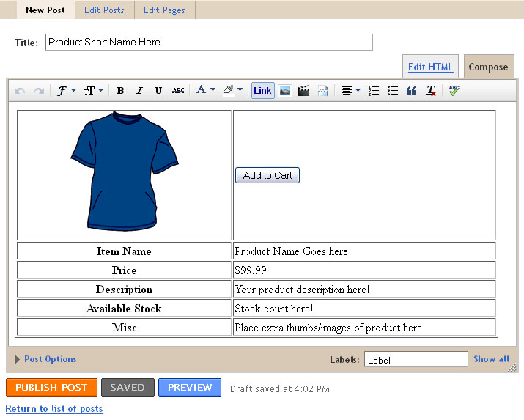Screen dimensions: 524x420
Task: Click the Labels input field
Action: pos(416,359)
